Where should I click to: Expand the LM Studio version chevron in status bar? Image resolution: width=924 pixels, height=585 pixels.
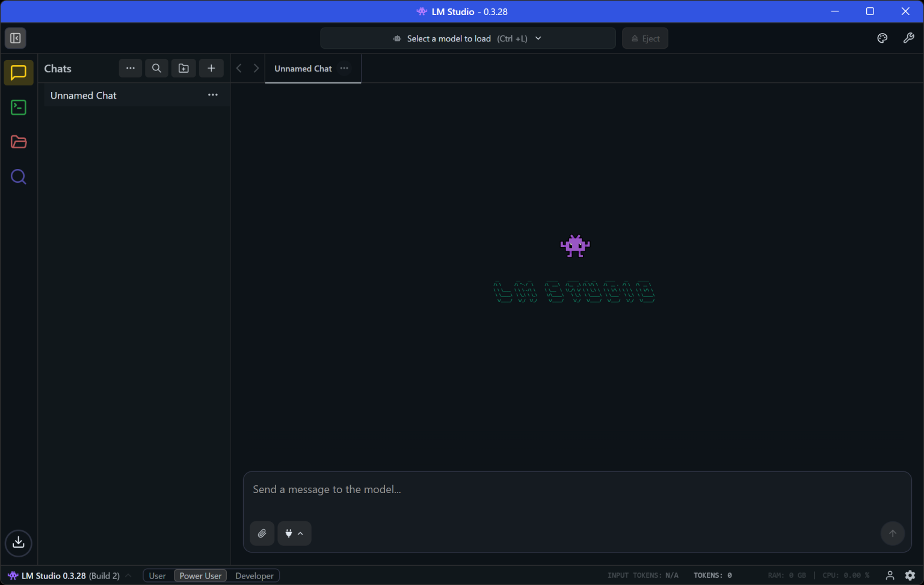coord(128,575)
